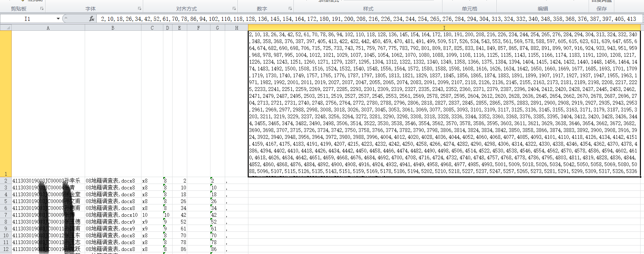Viewport: 644px width, 254px height.
Task: Select row 12 header
Action: click(6, 249)
